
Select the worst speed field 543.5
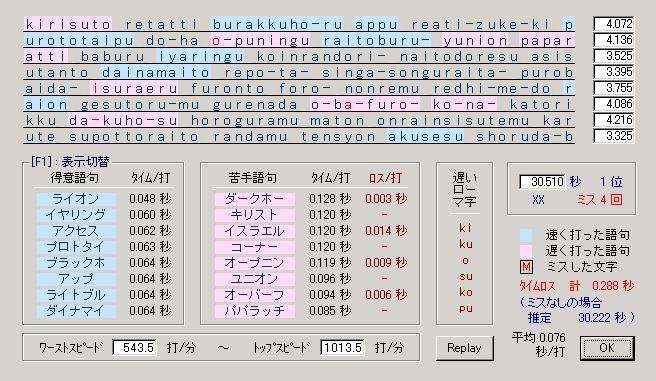pyautogui.click(x=135, y=348)
